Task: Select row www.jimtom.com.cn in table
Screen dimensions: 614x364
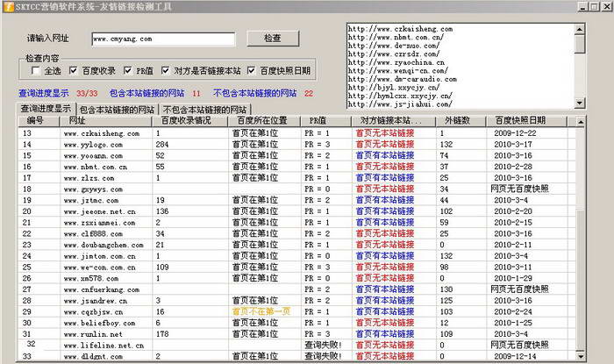Action: tap(296, 256)
